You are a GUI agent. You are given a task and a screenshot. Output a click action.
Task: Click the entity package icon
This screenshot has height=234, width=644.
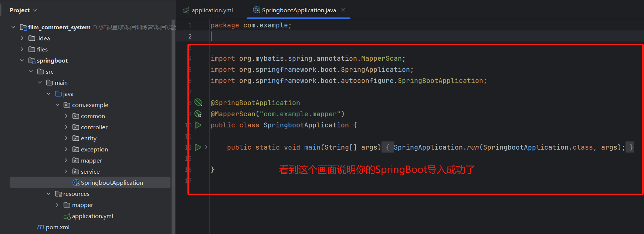(76, 138)
